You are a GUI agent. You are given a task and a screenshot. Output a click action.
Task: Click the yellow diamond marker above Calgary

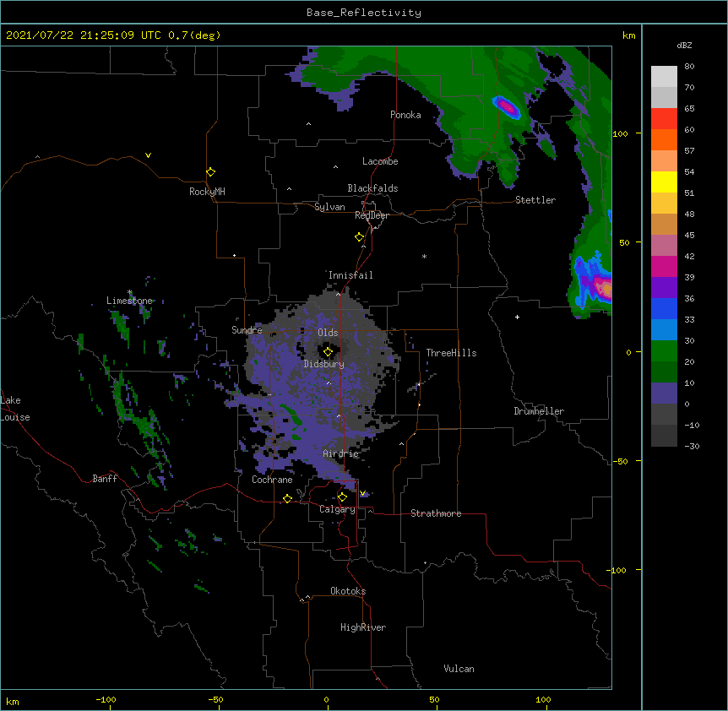(342, 497)
